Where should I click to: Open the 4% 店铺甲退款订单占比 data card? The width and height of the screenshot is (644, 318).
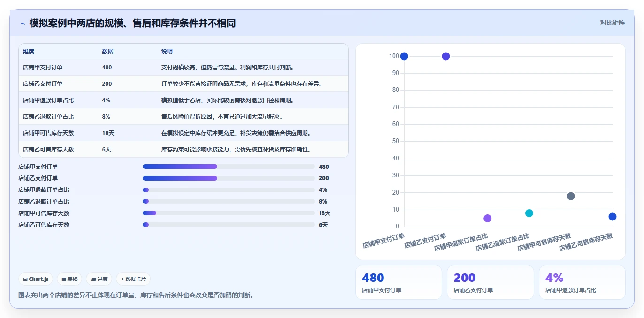coord(582,282)
